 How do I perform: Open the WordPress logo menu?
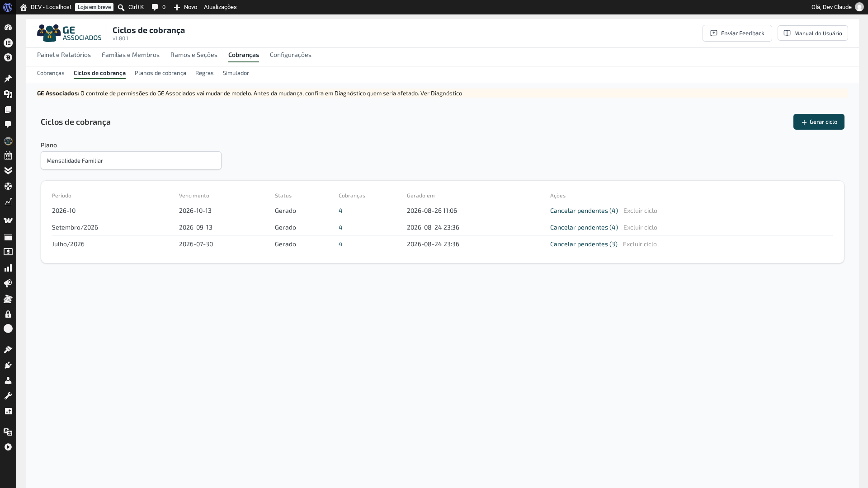(x=8, y=7)
